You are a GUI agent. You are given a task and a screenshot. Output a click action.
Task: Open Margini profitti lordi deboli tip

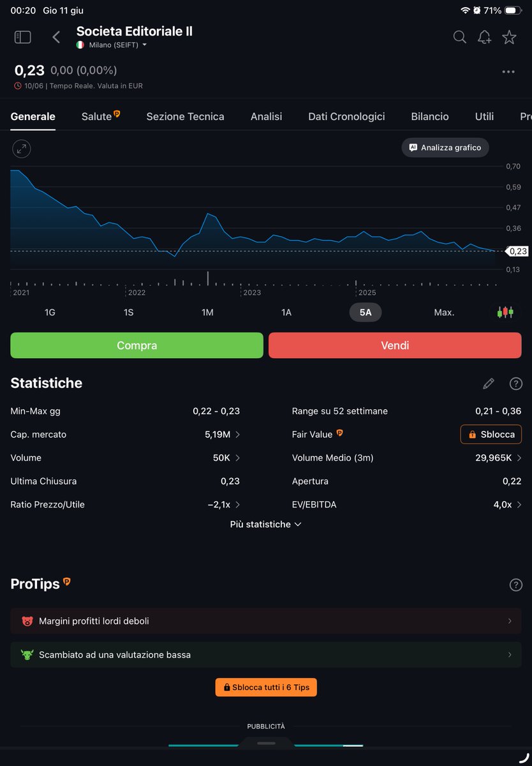tap(266, 621)
